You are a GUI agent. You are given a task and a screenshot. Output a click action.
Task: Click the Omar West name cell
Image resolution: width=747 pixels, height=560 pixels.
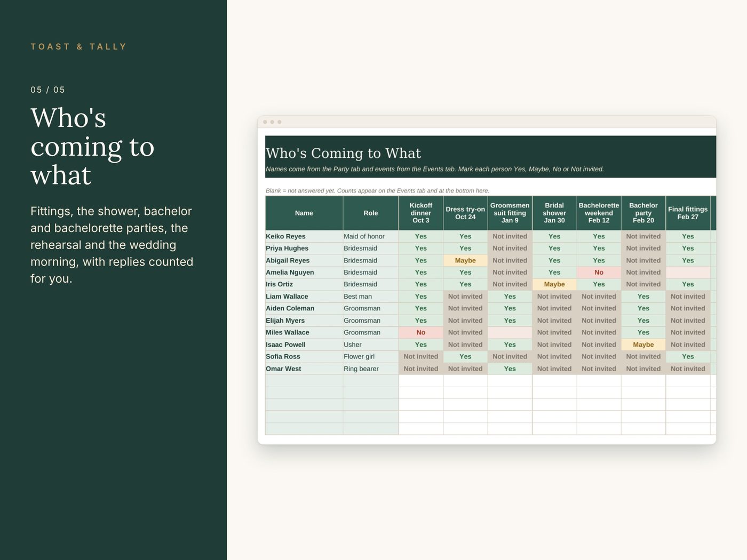(304, 369)
